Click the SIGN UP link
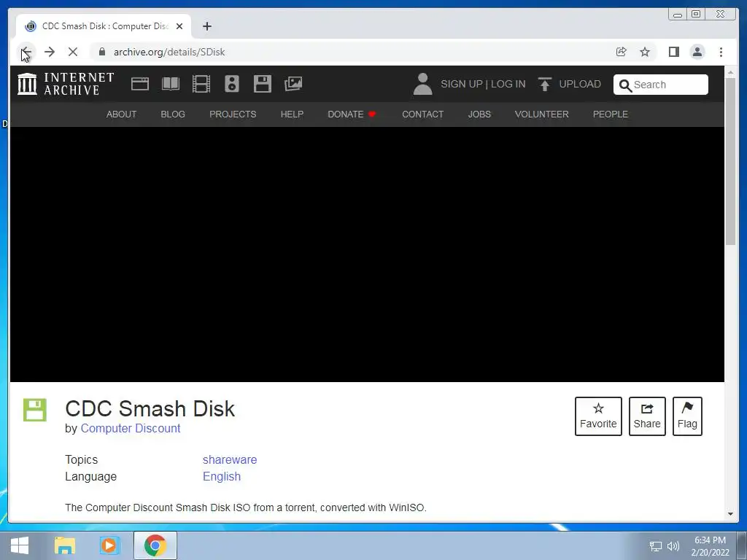 [x=462, y=84]
